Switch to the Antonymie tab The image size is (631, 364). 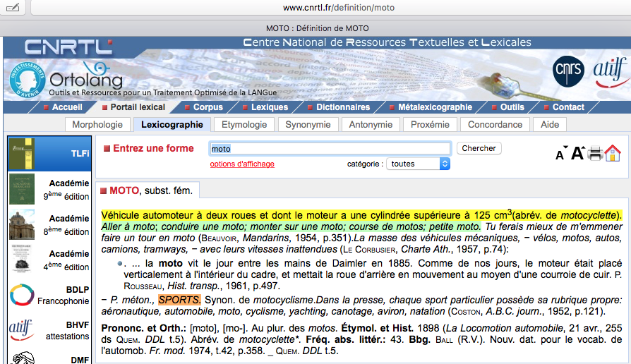click(x=371, y=125)
